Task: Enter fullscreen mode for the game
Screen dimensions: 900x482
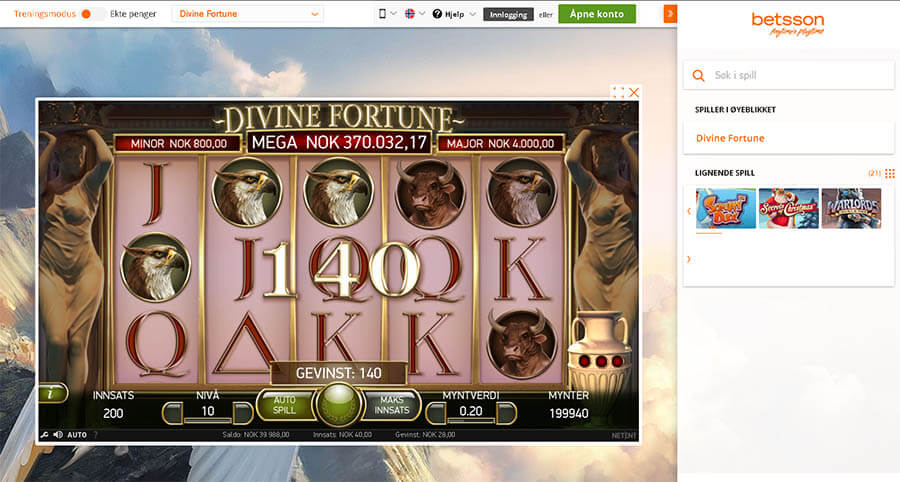Action: (618, 92)
